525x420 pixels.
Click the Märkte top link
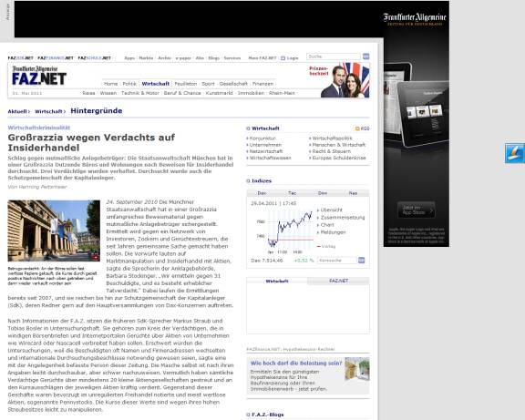tap(146, 58)
